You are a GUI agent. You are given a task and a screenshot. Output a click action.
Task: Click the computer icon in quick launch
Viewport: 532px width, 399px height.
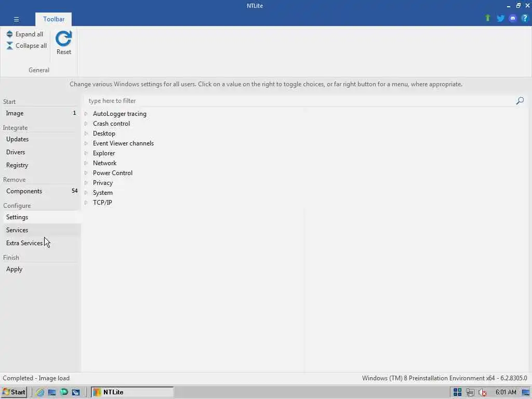52,392
